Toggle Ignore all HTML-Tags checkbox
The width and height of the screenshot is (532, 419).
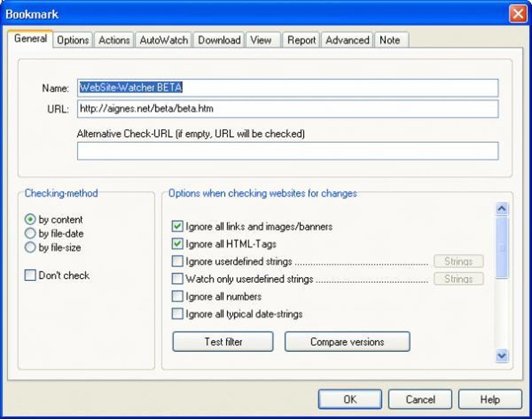(178, 244)
